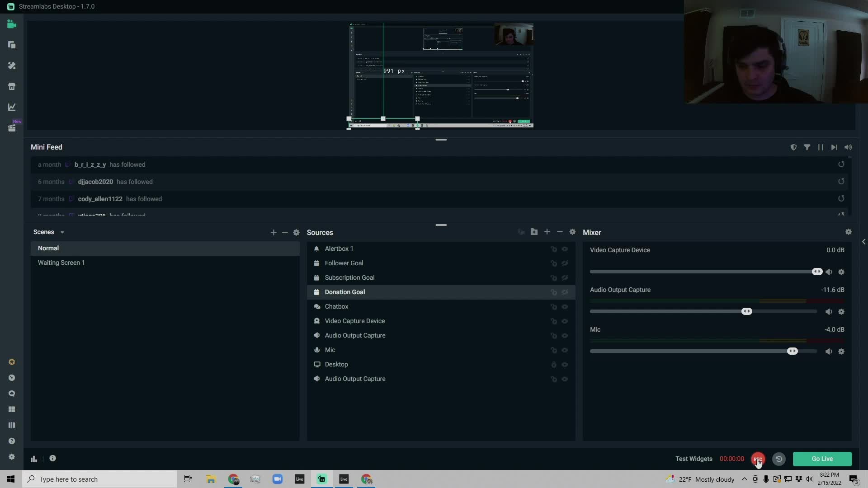Open the Highlighter icon marked New
Screen dimensions: 868x488
point(12,128)
